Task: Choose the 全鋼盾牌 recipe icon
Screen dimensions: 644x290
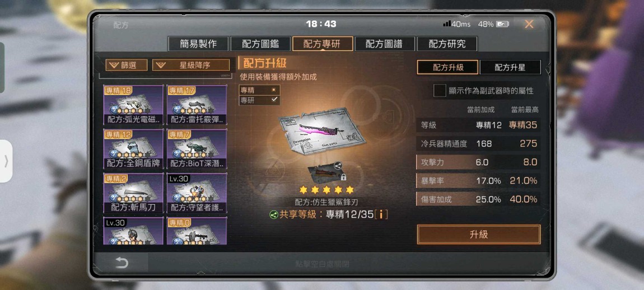Action: (133, 149)
